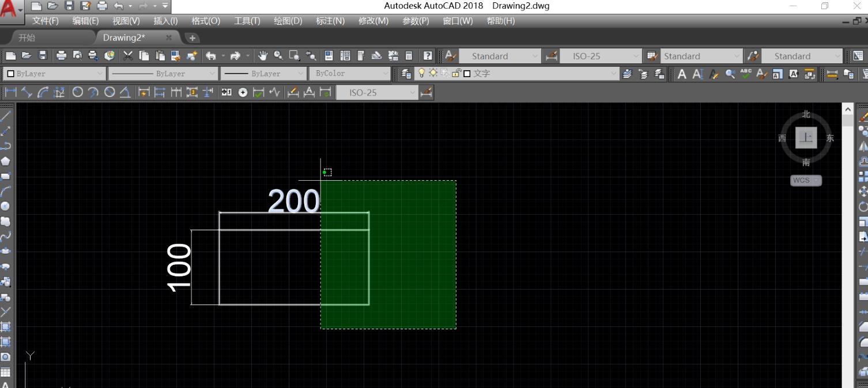Select Aligned dimension tool

click(x=27, y=92)
